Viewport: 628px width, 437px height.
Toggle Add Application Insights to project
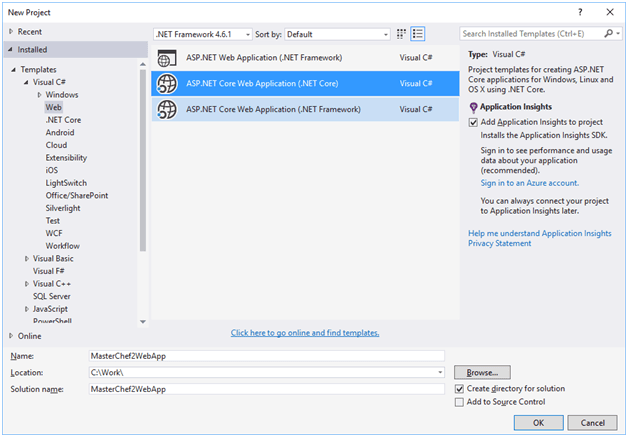[x=473, y=122]
